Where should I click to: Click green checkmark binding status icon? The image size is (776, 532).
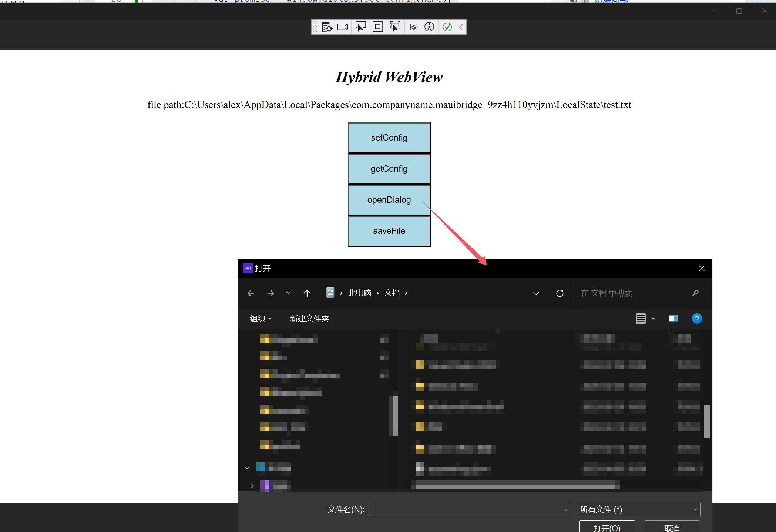(447, 27)
